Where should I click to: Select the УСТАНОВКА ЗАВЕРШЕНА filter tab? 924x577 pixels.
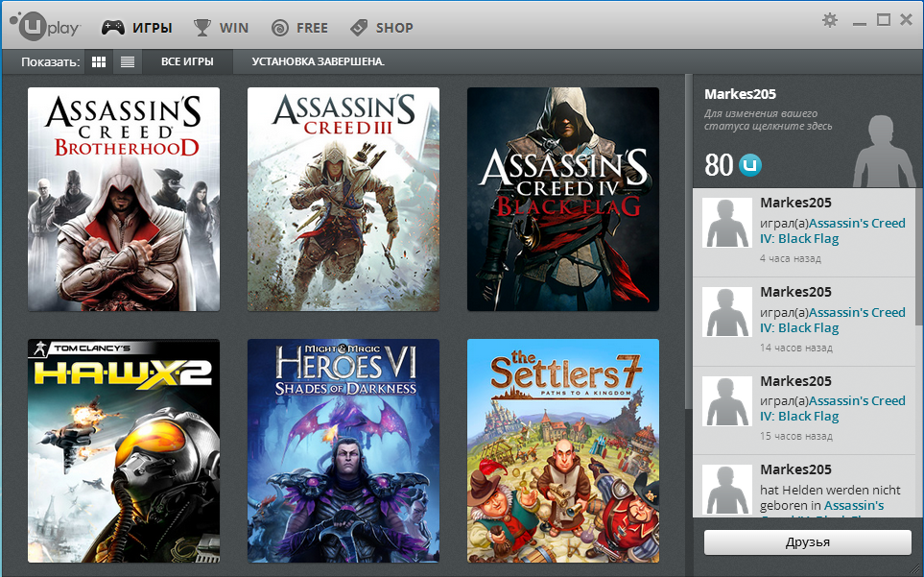(x=319, y=61)
